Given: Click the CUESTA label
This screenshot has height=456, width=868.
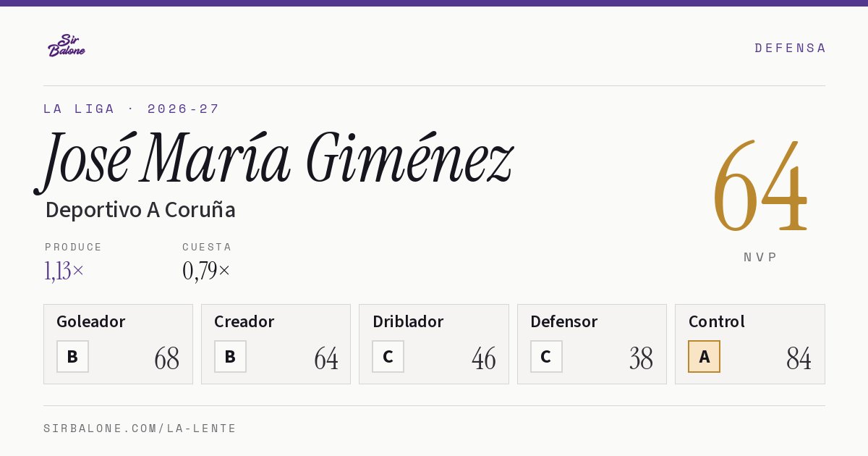Looking at the screenshot, I should pyautogui.click(x=207, y=247).
